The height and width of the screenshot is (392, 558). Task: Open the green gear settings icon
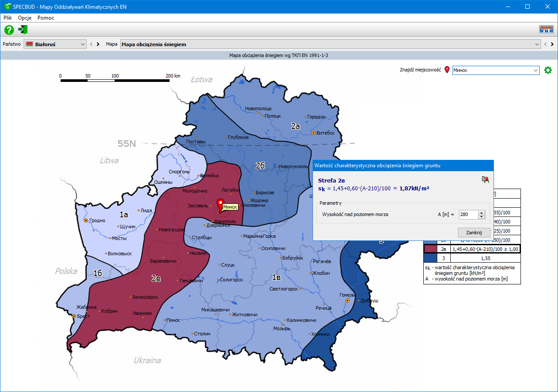pos(548,70)
